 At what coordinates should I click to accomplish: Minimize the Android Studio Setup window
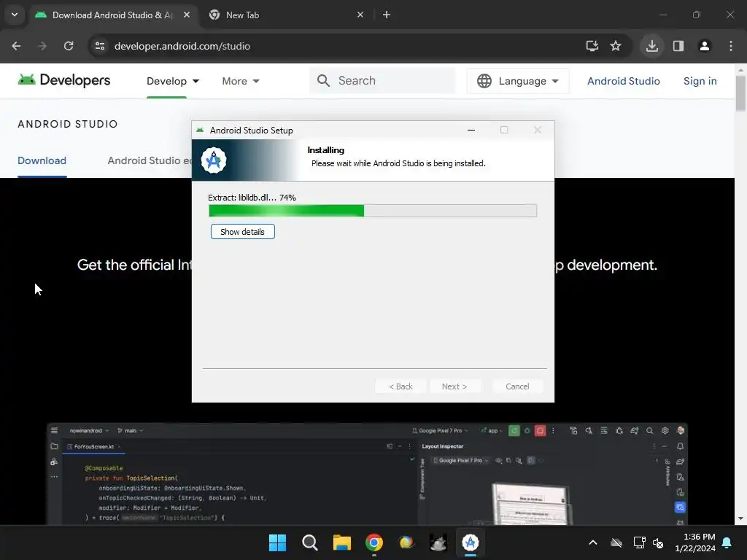(471, 130)
